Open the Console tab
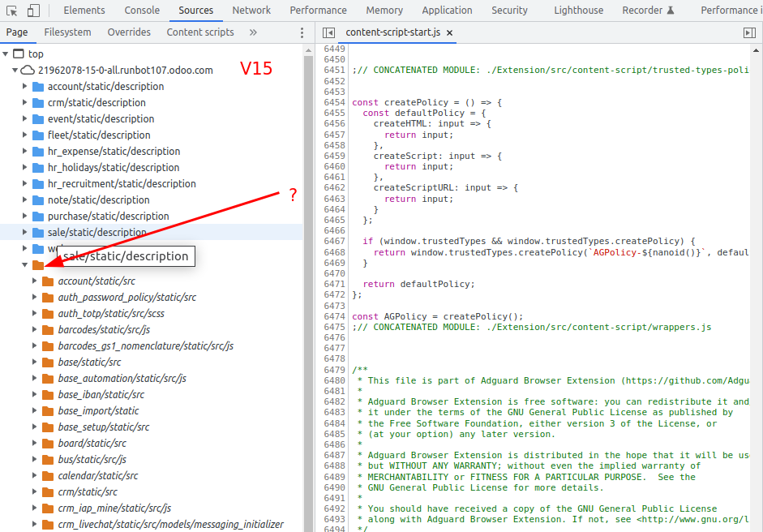The height and width of the screenshot is (532, 763). [x=142, y=11]
